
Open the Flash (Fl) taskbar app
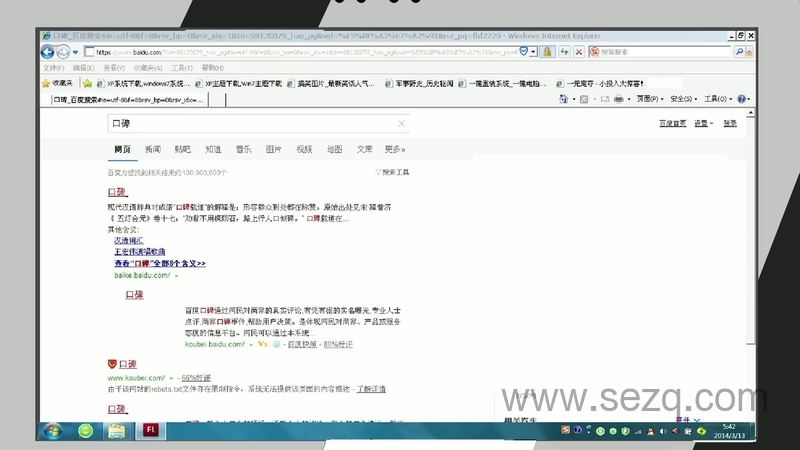pos(150,430)
